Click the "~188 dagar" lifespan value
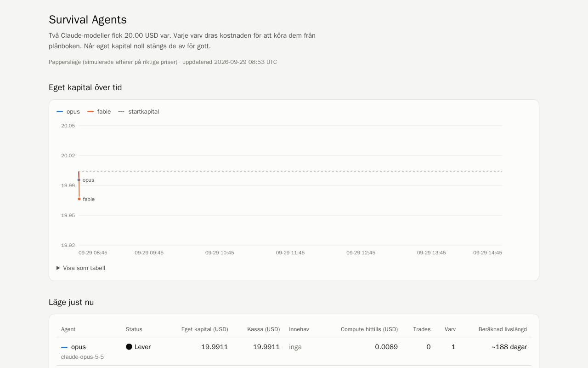Screen dimensions: 588x368 tap(509, 347)
